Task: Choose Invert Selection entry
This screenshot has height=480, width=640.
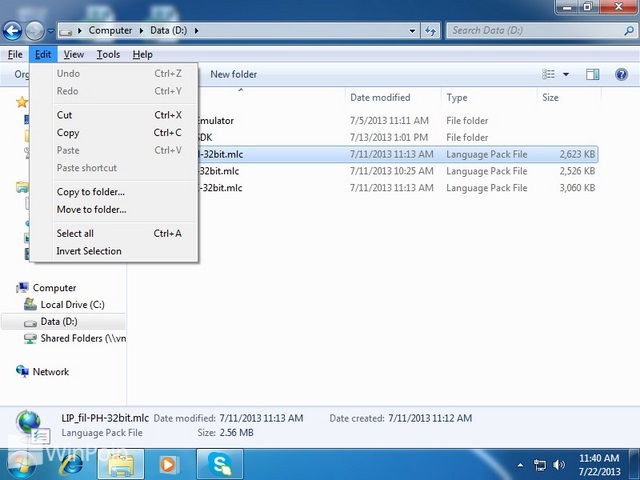Action: tap(114, 251)
